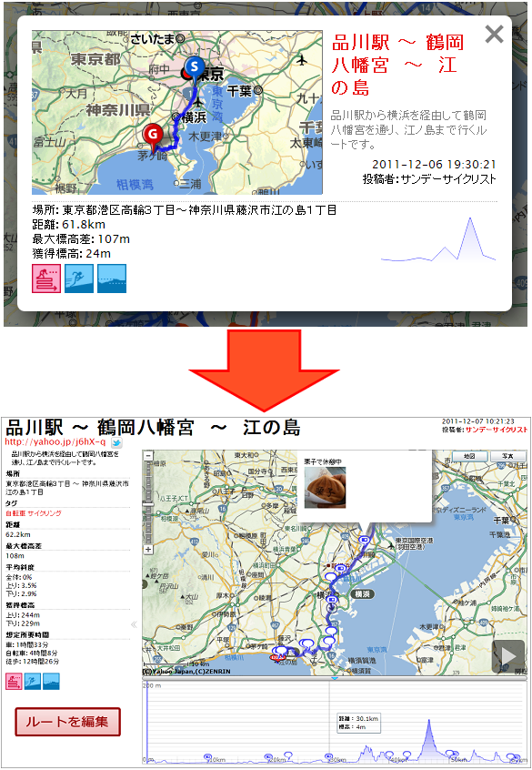Click the 距離 61.8km value in popup
The width and height of the screenshot is (532, 770).
(84, 225)
